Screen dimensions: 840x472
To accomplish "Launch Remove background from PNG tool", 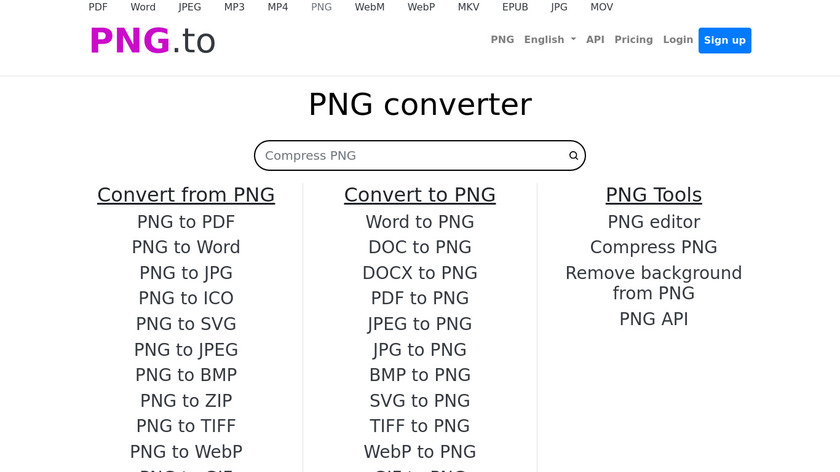I will click(x=654, y=283).
